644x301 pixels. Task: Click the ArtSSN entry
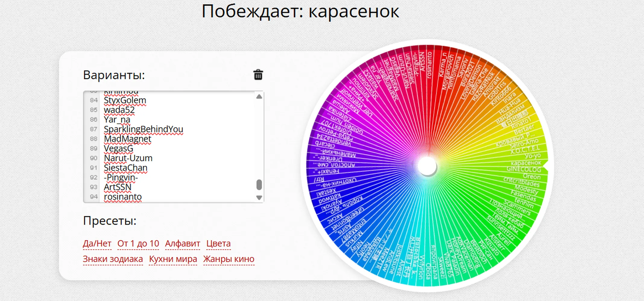click(x=118, y=187)
